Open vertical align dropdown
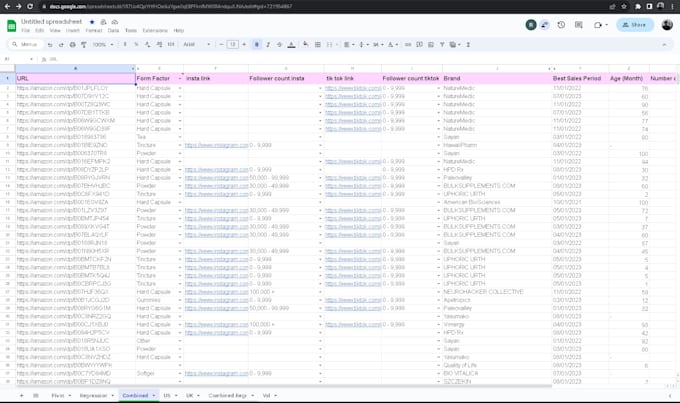680x403 pixels. click(x=363, y=44)
